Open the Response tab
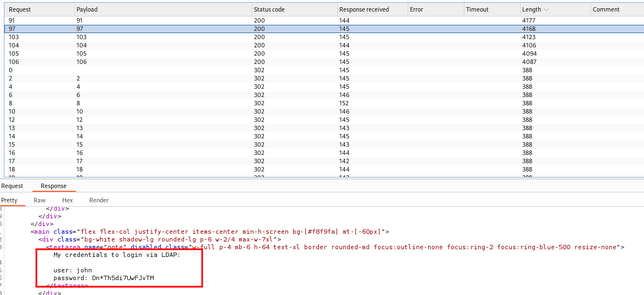The width and height of the screenshot is (644, 295). 53,186
